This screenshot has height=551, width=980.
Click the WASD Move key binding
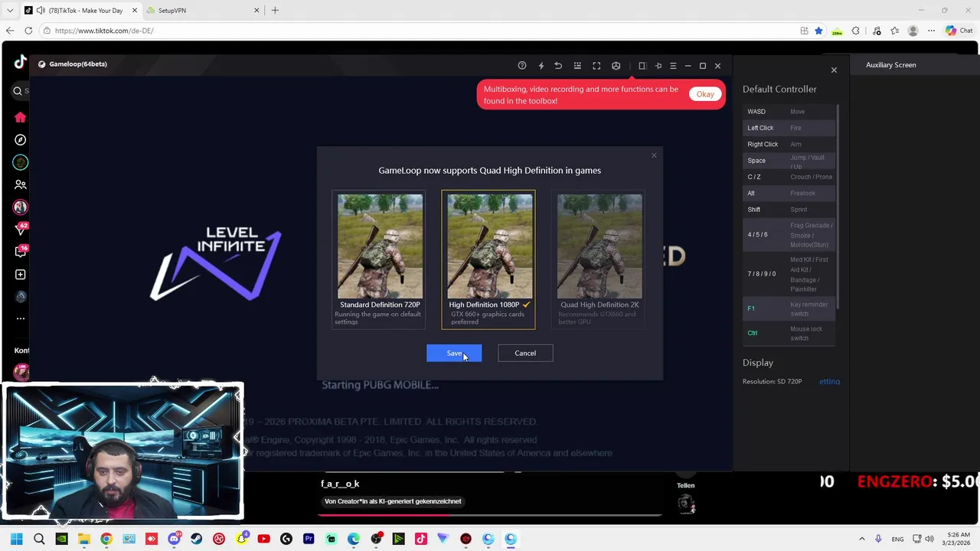[x=789, y=112]
